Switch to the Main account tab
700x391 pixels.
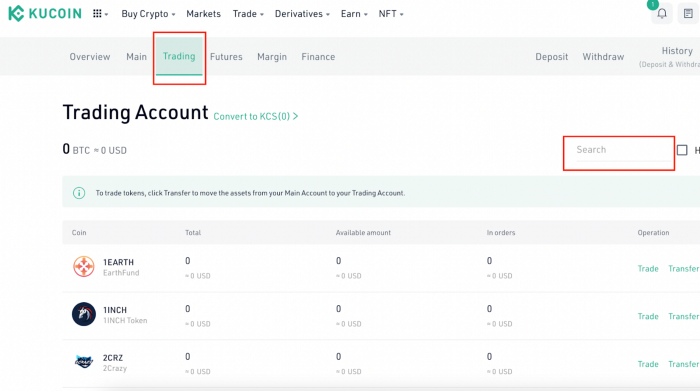136,57
